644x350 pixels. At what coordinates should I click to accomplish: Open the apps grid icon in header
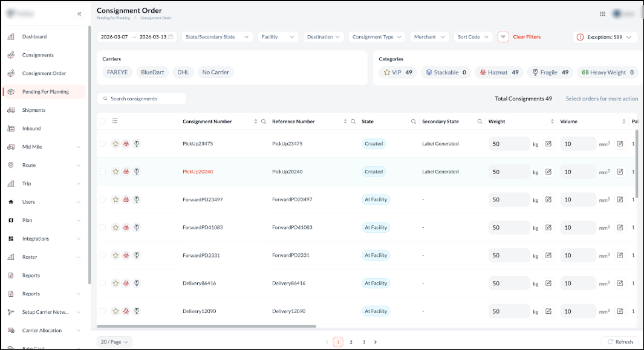[x=602, y=14]
